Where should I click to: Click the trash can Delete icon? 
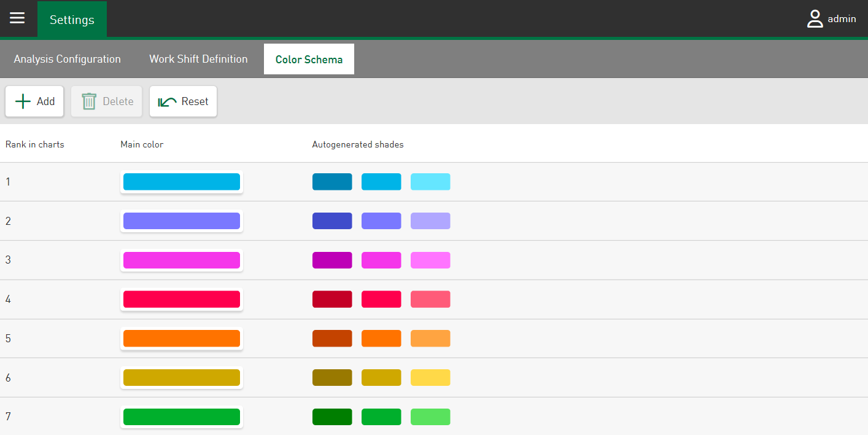click(x=89, y=101)
